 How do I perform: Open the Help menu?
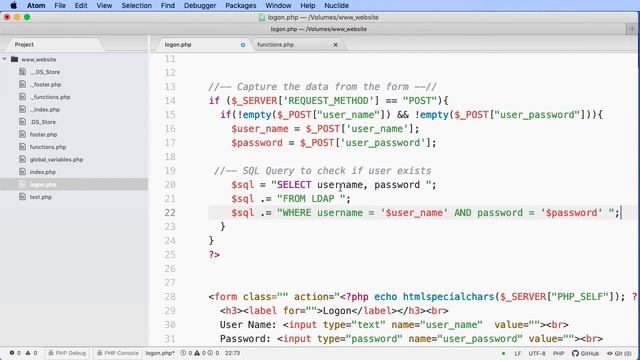point(307,6)
